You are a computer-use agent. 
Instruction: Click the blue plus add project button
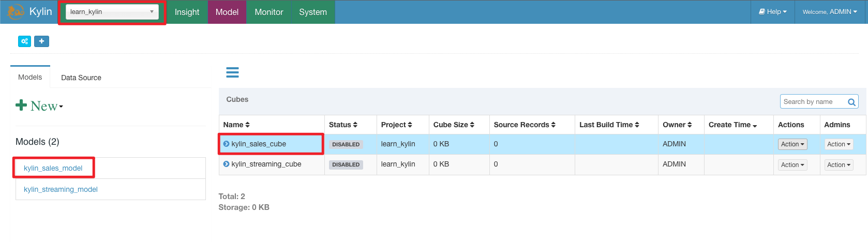pyautogui.click(x=41, y=41)
